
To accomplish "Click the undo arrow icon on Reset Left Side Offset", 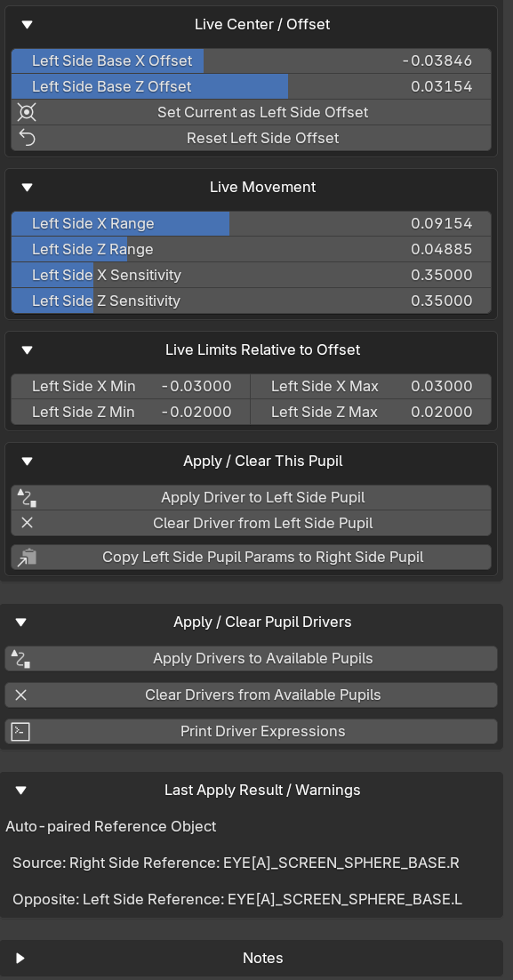I will (27, 138).
